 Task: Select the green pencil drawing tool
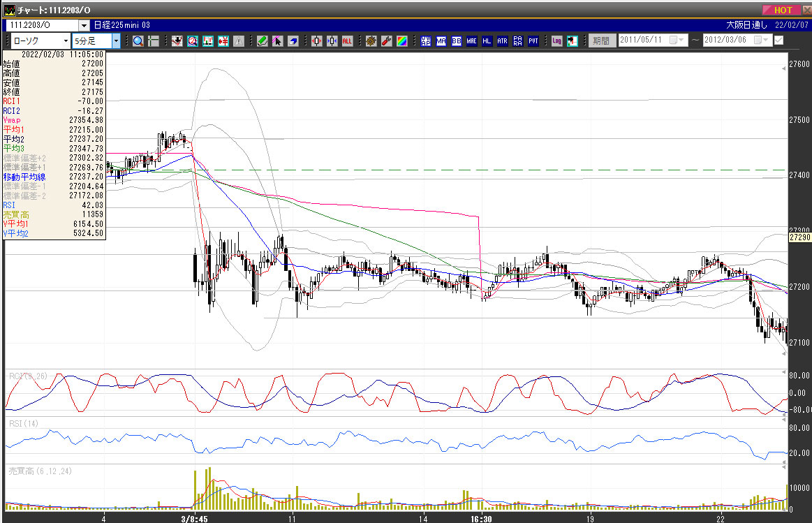[x=263, y=41]
